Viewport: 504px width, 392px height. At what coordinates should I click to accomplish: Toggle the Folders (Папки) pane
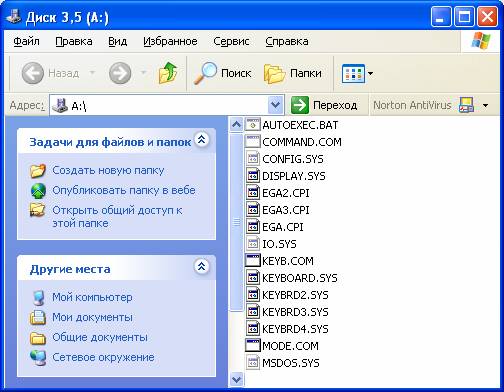coord(293,73)
